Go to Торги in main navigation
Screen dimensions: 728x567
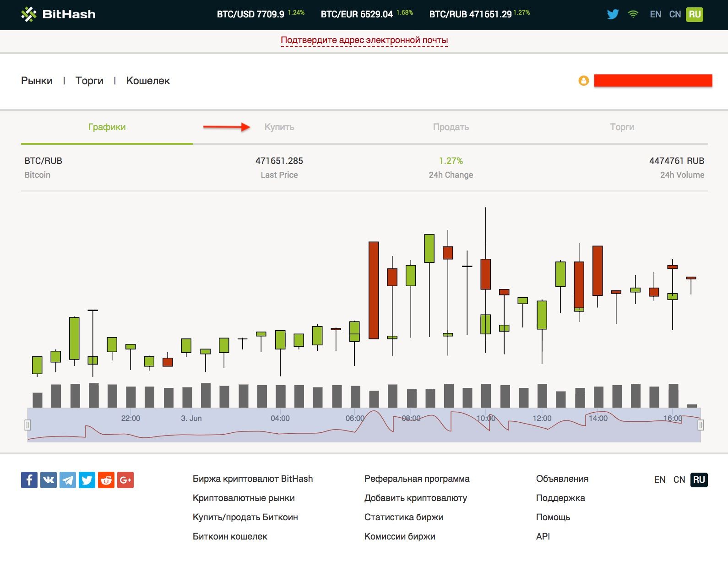(89, 81)
